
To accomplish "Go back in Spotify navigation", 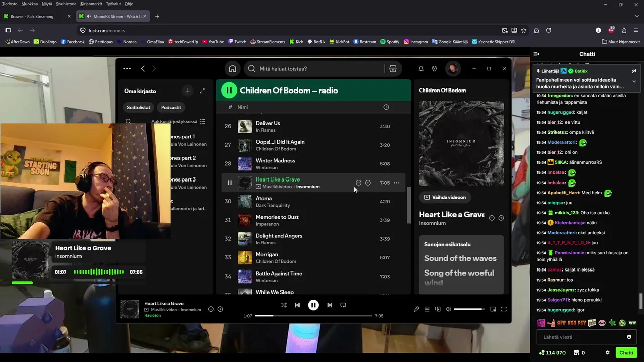I will (143, 69).
